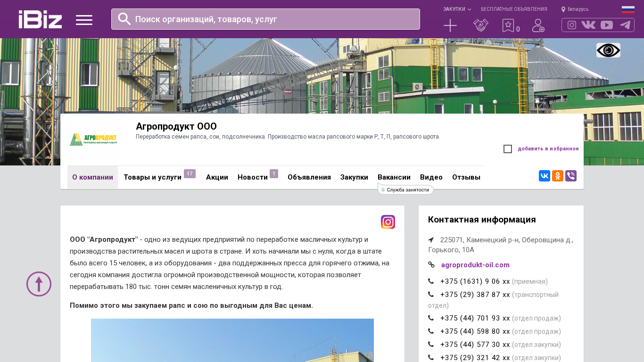Toggle accessibility eye view mode
Viewport: 644px width, 362px height.
[x=608, y=50]
